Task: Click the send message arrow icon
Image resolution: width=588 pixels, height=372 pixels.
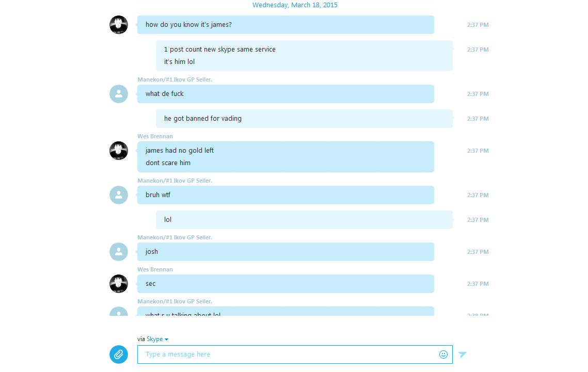Action: 463,354
